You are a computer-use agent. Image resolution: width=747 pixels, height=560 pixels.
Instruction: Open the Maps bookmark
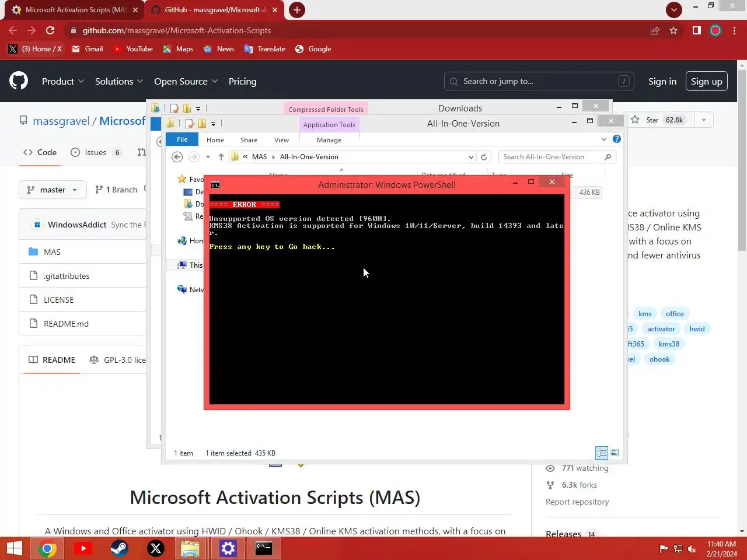point(178,49)
